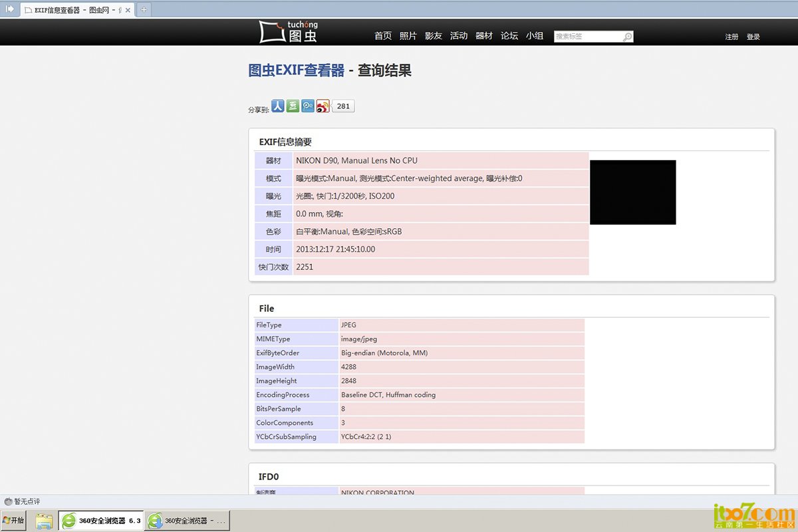798x532 pixels.
Task: Switch to 360安全浏览器 6.3 taskbar button
Action: click(x=101, y=521)
